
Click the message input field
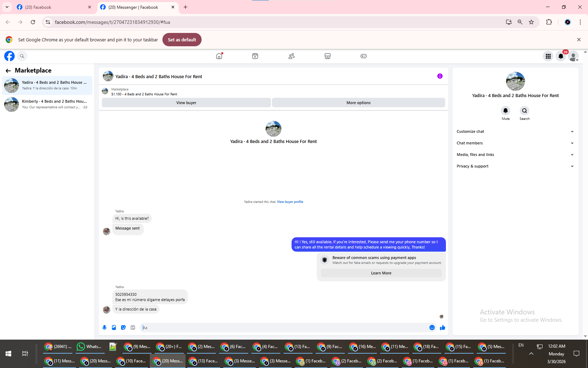(284, 328)
